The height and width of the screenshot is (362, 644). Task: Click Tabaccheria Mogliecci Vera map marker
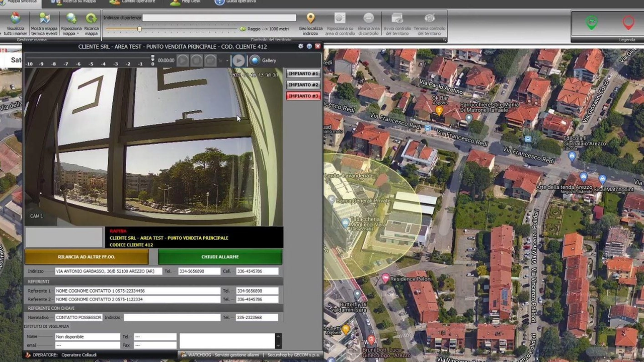[345, 222]
